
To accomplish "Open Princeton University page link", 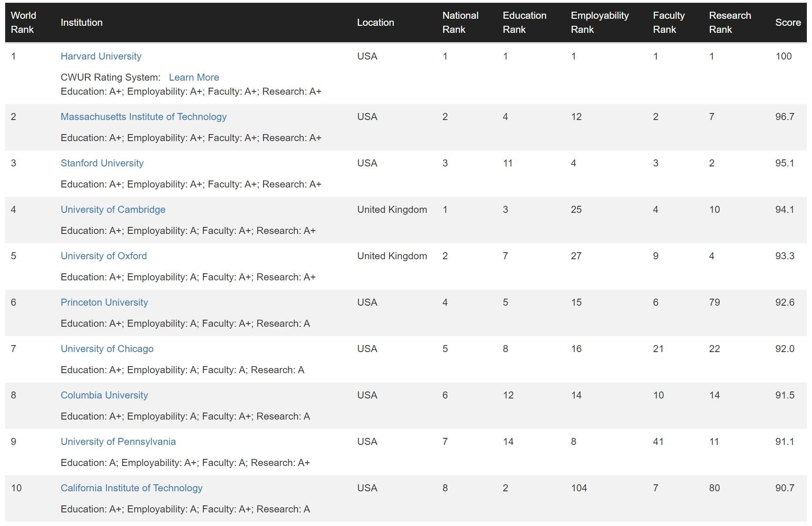I will point(104,302).
